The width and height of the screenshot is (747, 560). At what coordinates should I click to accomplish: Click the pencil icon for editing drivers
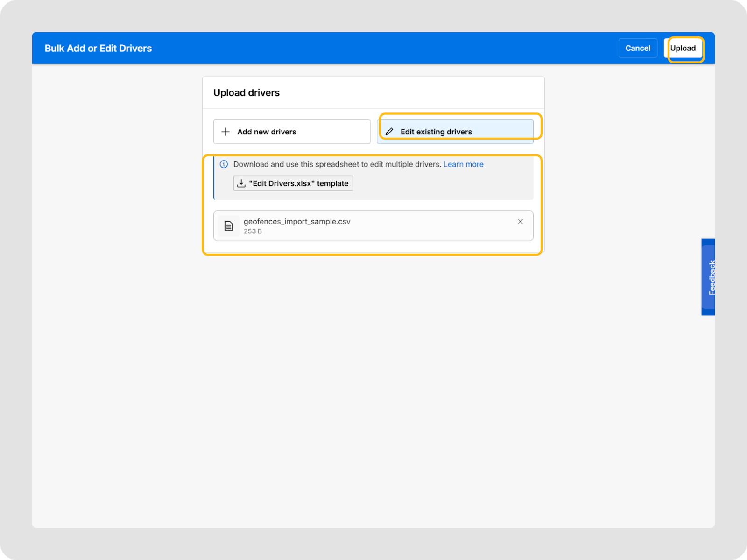coord(389,132)
